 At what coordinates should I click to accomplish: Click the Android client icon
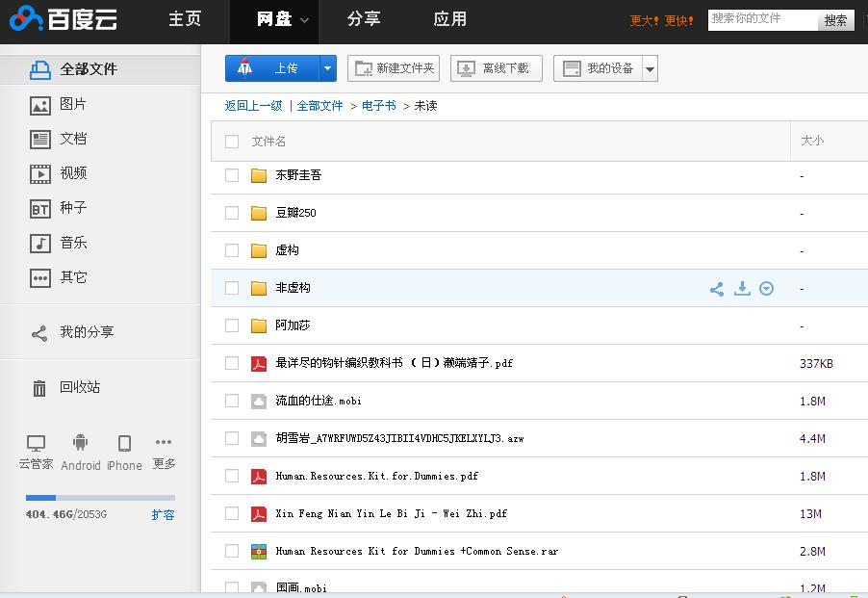pos(80,442)
